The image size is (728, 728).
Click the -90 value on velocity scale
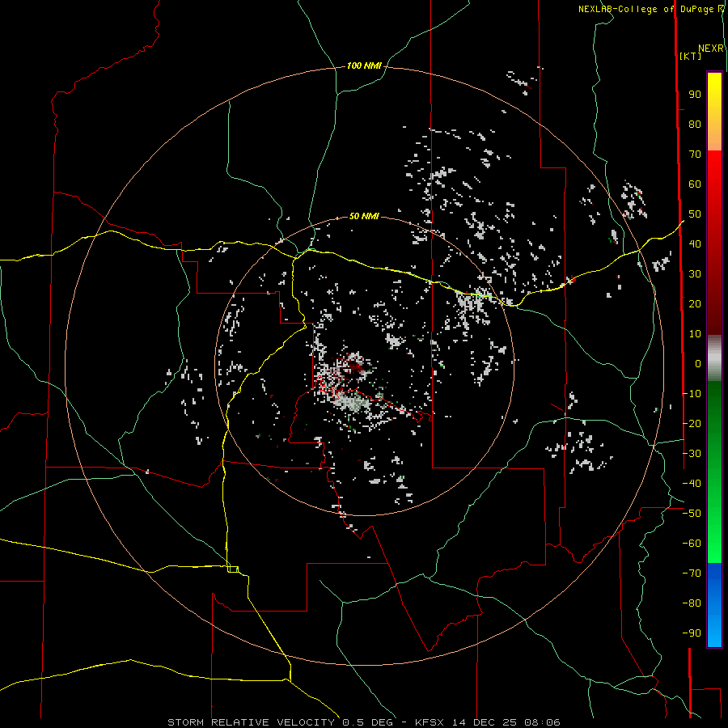click(692, 633)
